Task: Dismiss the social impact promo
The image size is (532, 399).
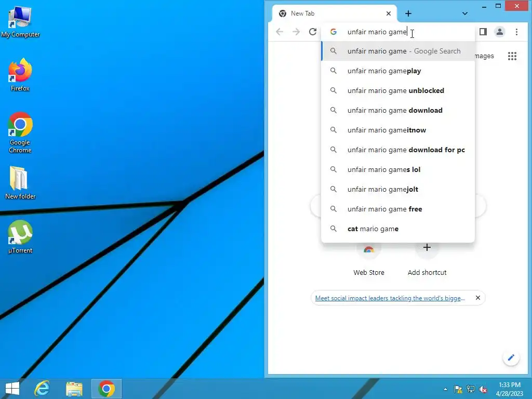Action: 478,298
